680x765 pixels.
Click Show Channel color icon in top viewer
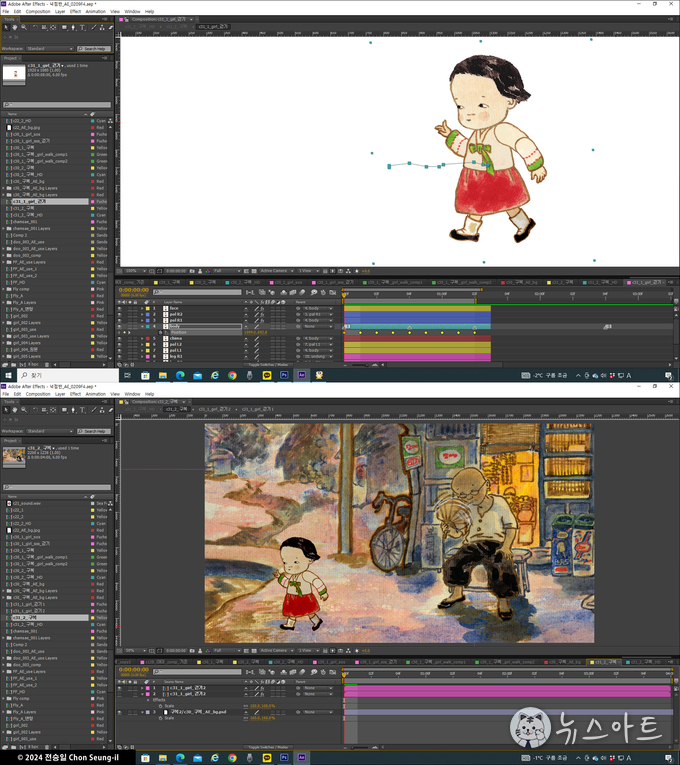(208, 271)
